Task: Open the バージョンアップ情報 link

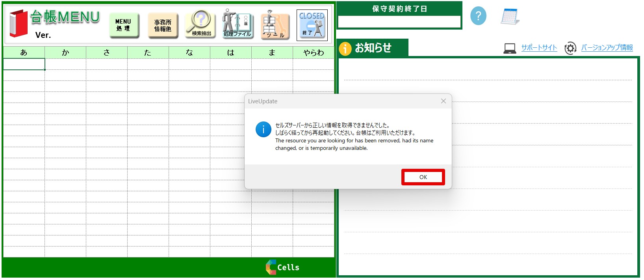Action: click(607, 48)
